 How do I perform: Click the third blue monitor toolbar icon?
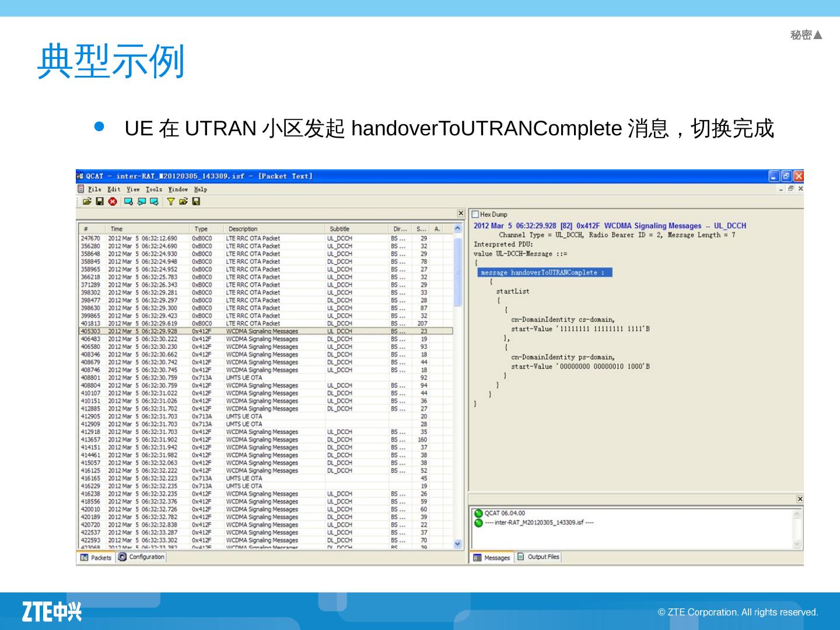[154, 201]
